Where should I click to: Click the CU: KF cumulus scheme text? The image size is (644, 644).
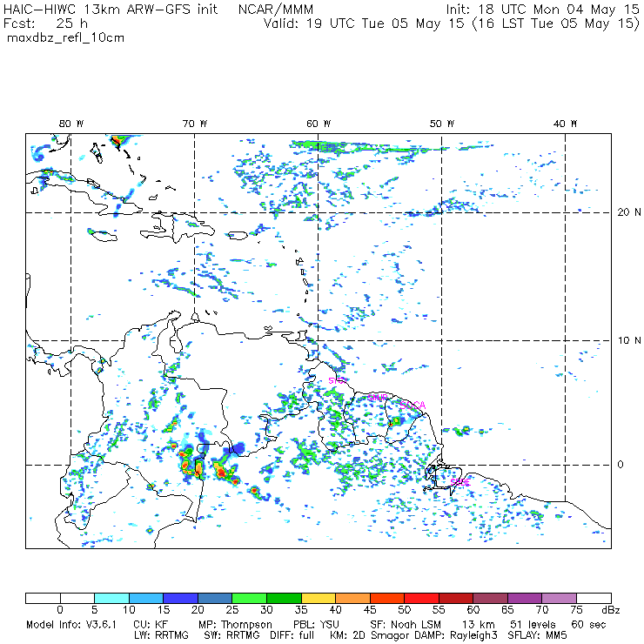pos(151,625)
